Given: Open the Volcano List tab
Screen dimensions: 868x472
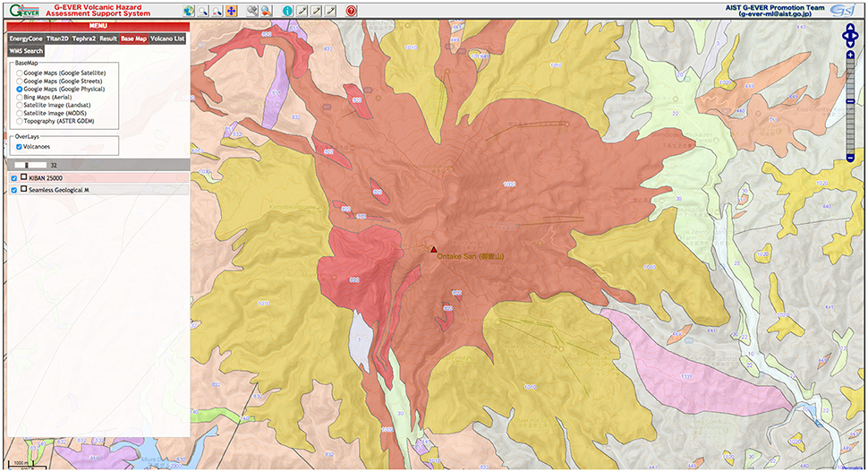Looking at the screenshot, I should point(167,39).
